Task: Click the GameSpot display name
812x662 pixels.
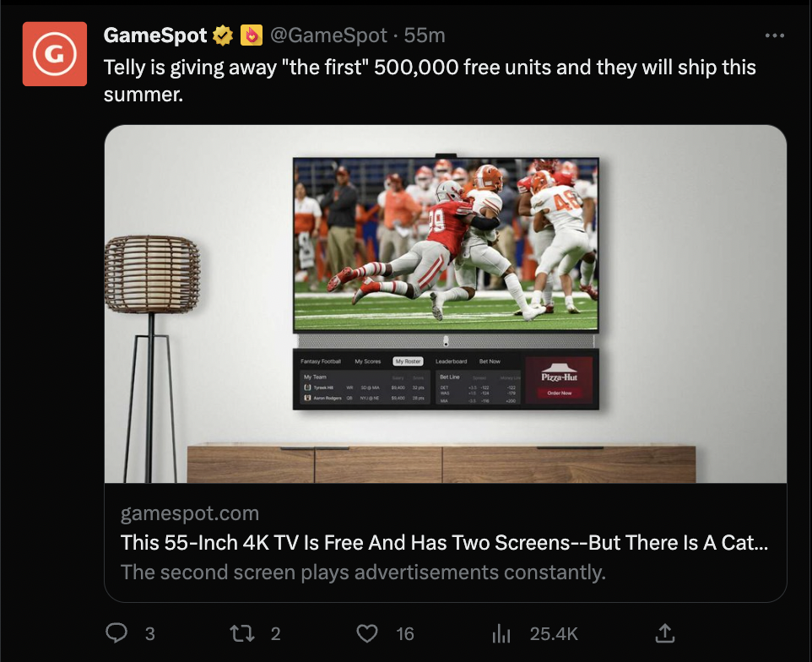Action: tap(155, 35)
